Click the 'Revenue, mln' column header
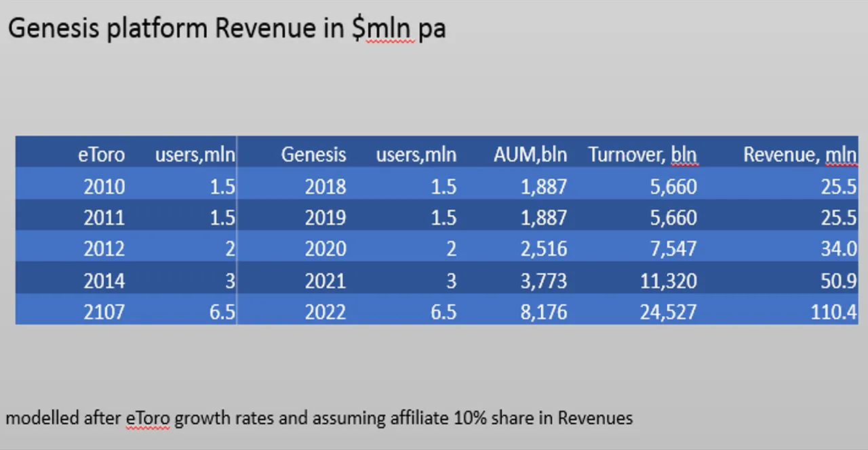The width and height of the screenshot is (868, 450). point(800,155)
